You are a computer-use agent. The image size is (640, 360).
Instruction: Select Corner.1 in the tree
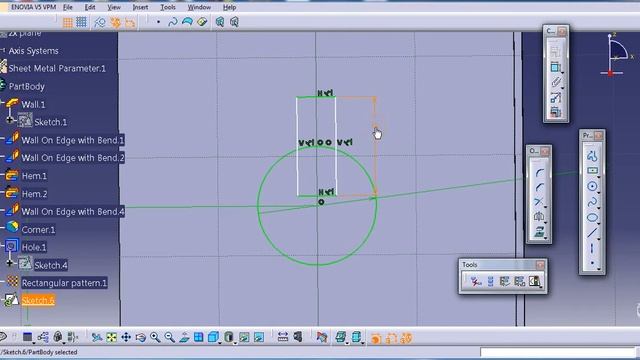38,229
